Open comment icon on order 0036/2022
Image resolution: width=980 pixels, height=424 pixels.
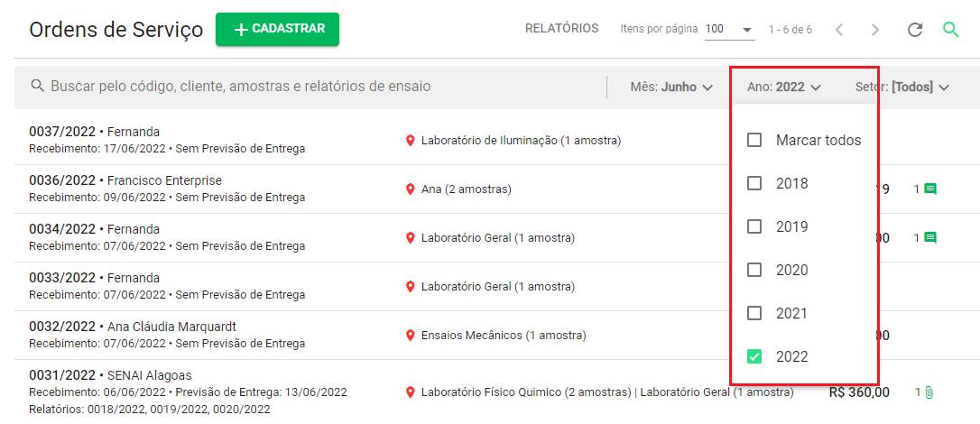[x=930, y=189]
